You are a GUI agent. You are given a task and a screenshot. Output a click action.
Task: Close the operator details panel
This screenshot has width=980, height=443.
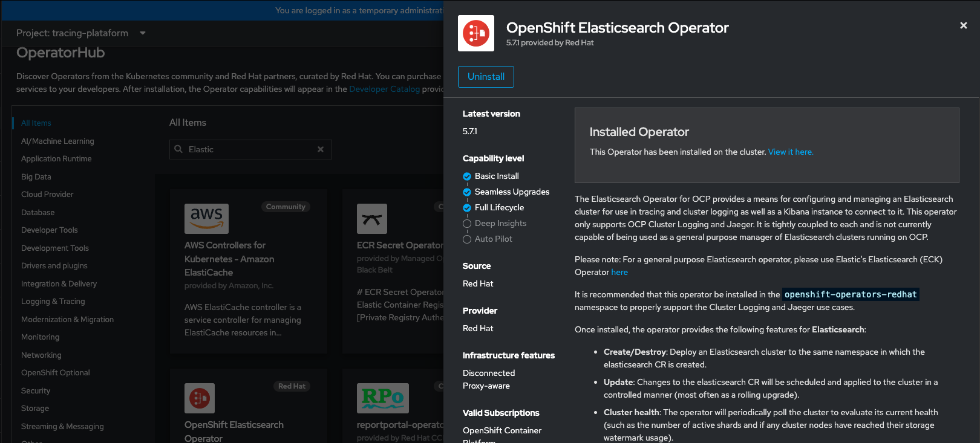click(x=964, y=25)
